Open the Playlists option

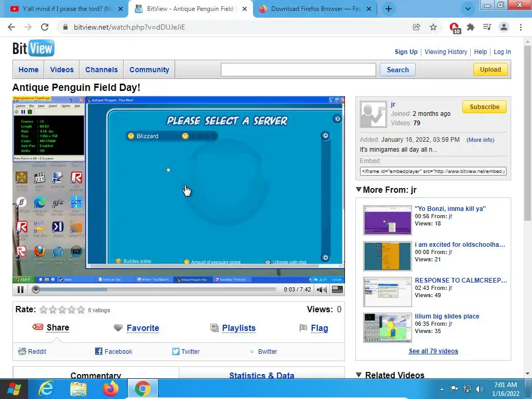click(x=238, y=328)
